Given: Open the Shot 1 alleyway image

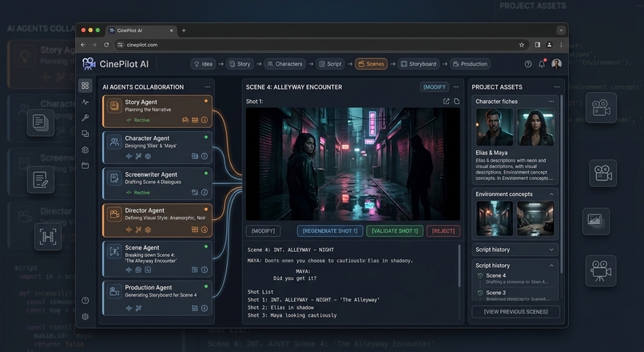Looking at the screenshot, I should pyautogui.click(x=353, y=164).
